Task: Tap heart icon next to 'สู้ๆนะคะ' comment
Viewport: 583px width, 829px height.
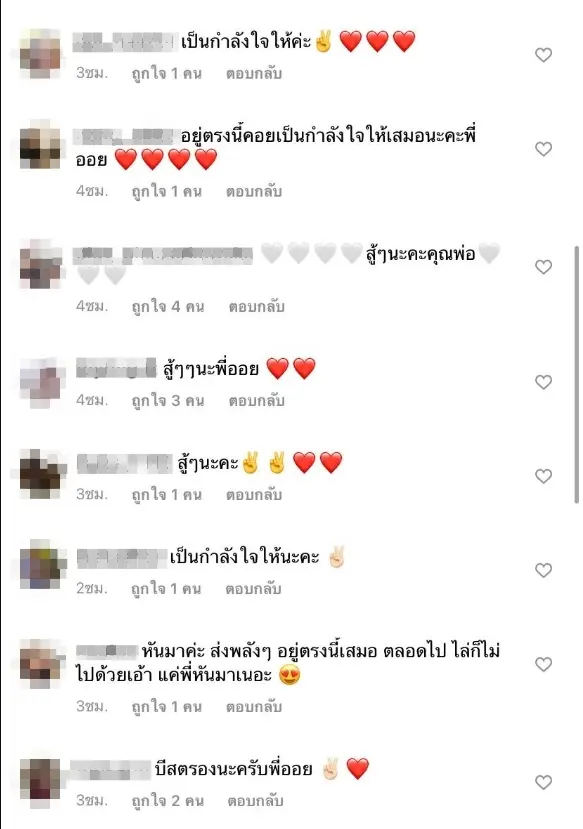Action: 543,476
